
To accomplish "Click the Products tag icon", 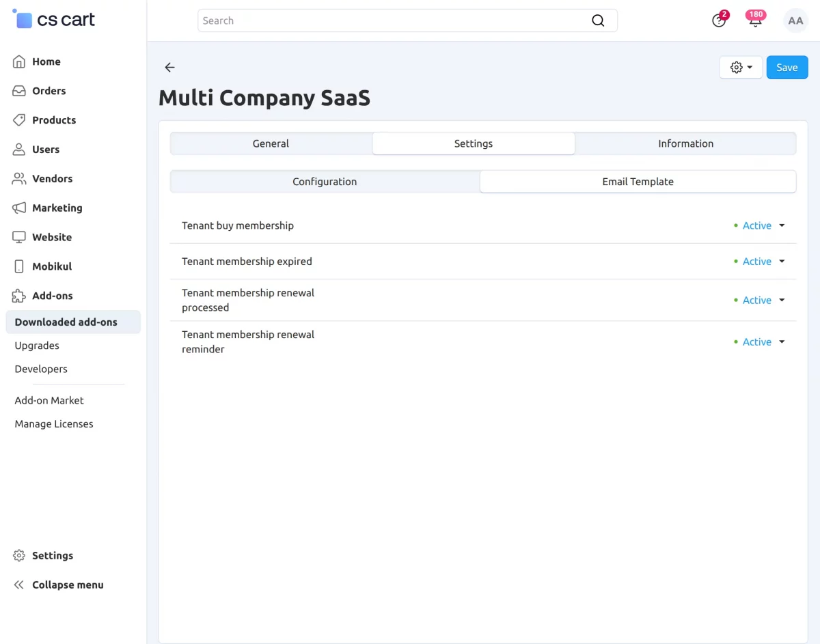I will [19, 120].
